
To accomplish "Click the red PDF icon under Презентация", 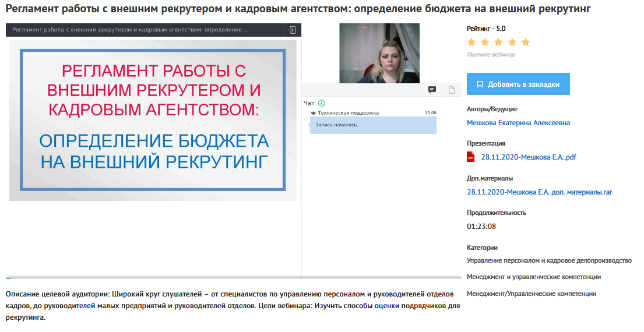I will pos(471,157).
